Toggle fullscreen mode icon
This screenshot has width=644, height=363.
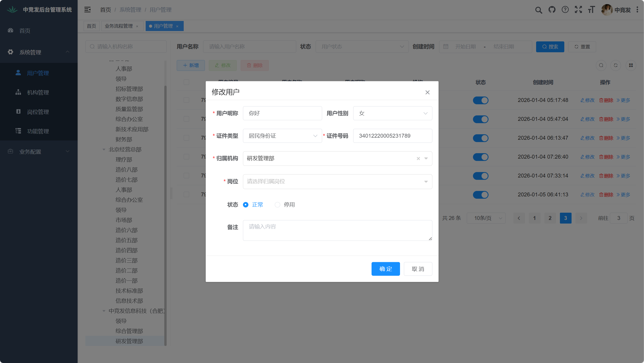pyautogui.click(x=578, y=10)
